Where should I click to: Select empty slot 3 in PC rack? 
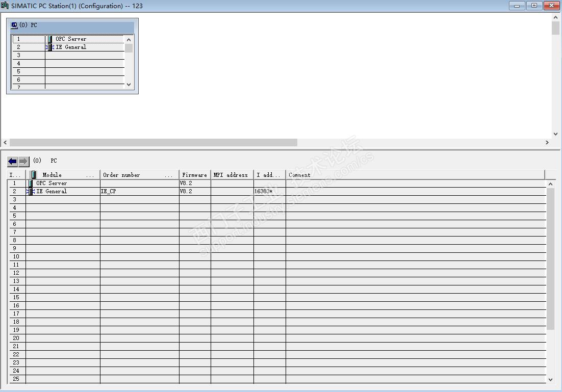point(68,55)
